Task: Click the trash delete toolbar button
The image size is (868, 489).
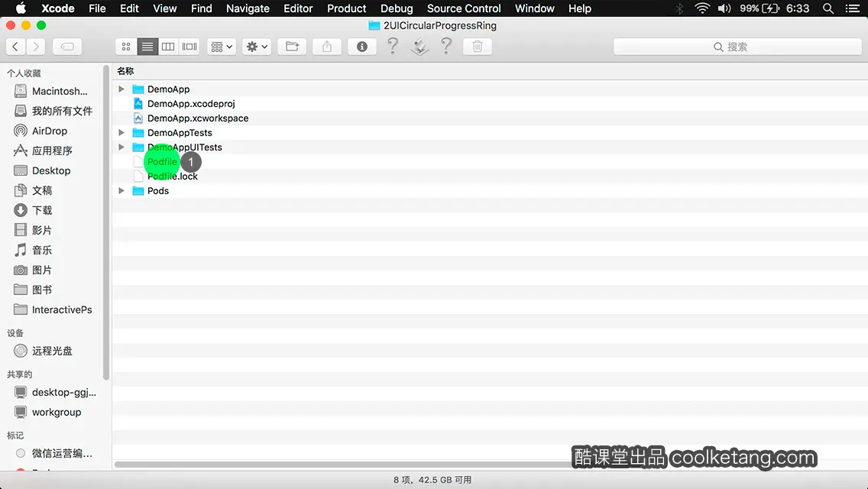Action: [478, 47]
